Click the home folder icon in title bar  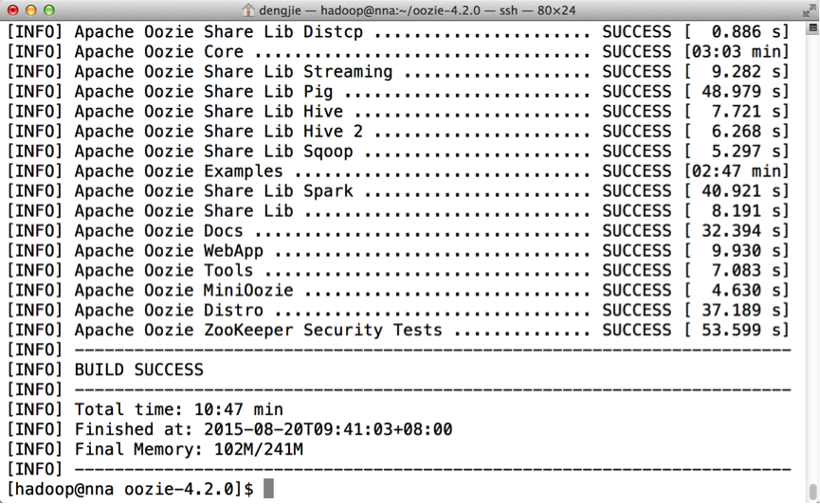point(249,10)
